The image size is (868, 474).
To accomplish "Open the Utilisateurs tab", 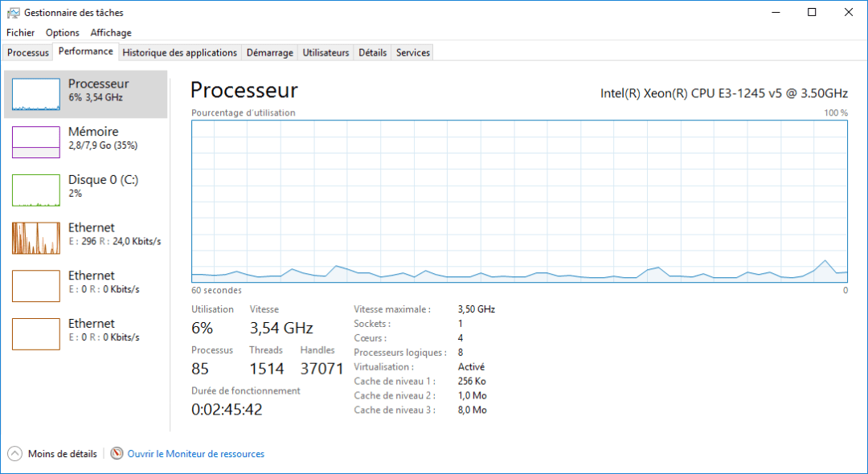I will tap(325, 53).
